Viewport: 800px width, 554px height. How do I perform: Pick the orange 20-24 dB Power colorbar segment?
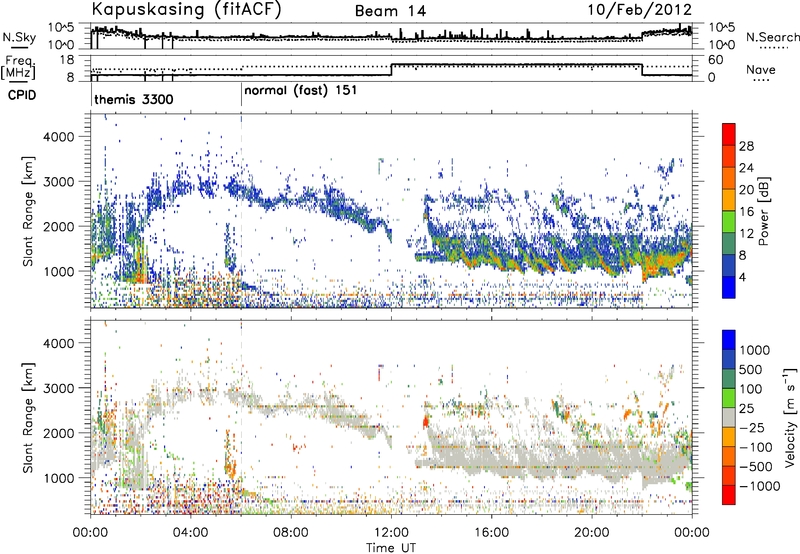point(729,179)
